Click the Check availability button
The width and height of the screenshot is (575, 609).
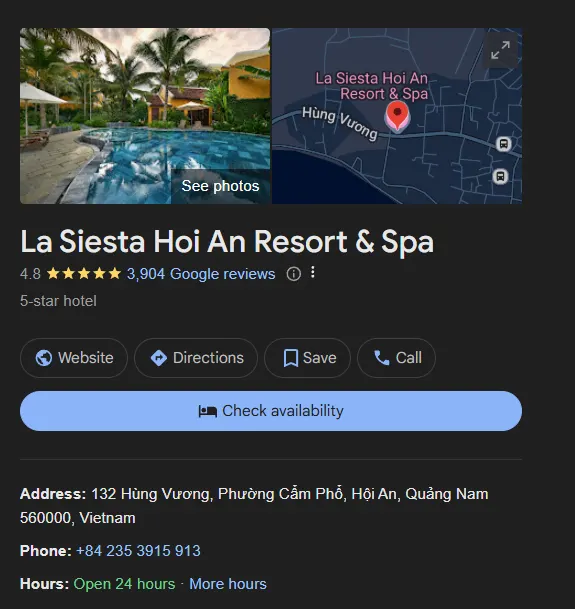coord(271,411)
